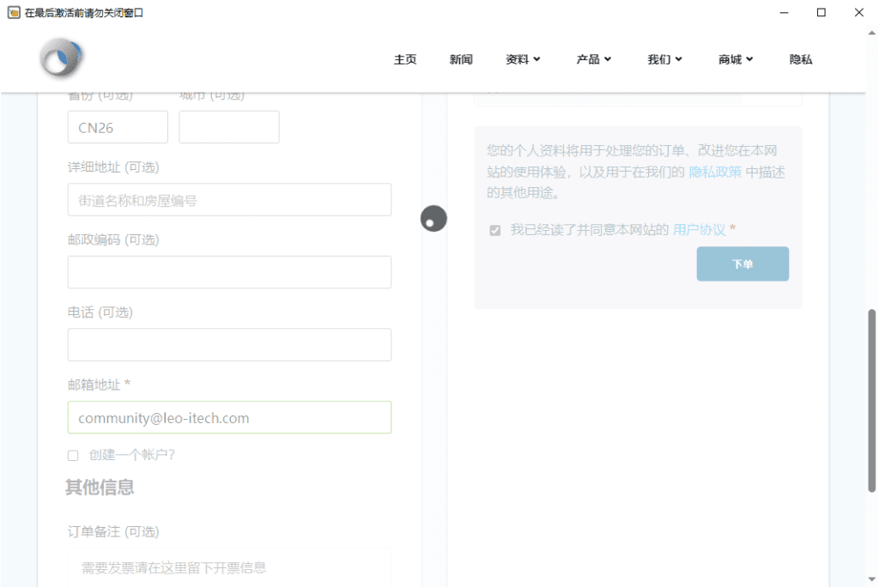Open the 商城 dropdown menu
Screen dimensions: 879x588
pos(736,59)
